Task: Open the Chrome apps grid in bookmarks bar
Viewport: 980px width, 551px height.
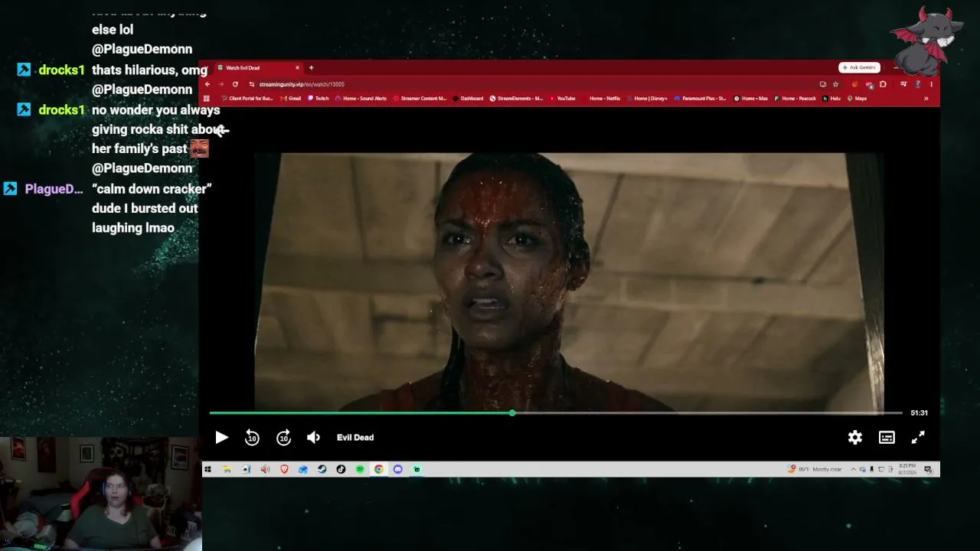Action: point(207,99)
